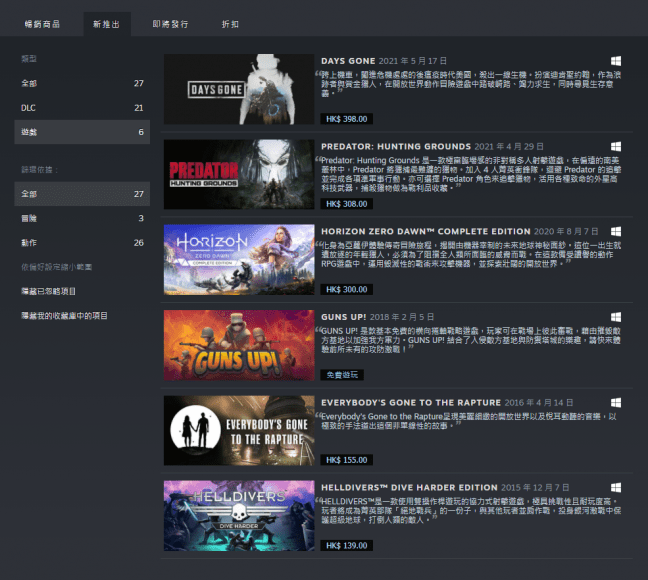This screenshot has width=648, height=580.
Task: Click the Windows icon for Horizon Zero Dawn
Action: (616, 231)
